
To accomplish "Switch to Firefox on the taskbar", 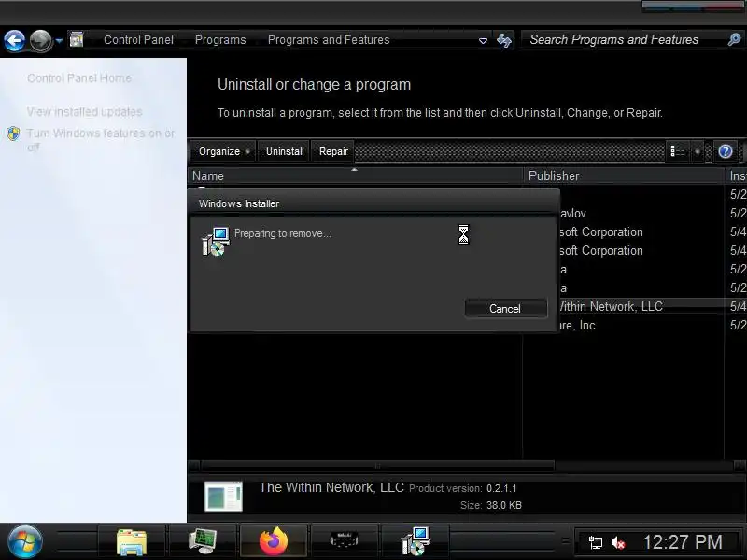I will (274, 542).
